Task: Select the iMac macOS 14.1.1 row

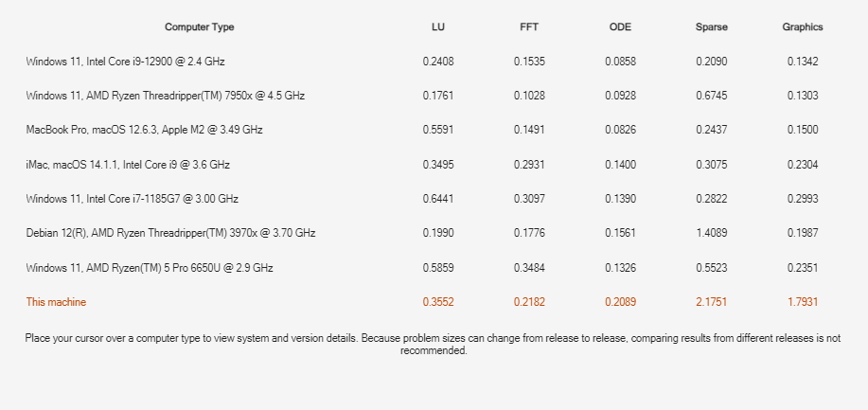Action: [129, 165]
